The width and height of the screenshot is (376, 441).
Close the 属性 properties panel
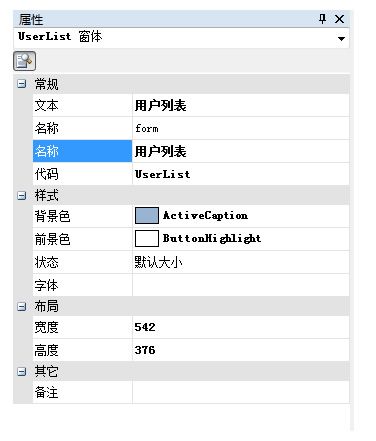pos(339,19)
